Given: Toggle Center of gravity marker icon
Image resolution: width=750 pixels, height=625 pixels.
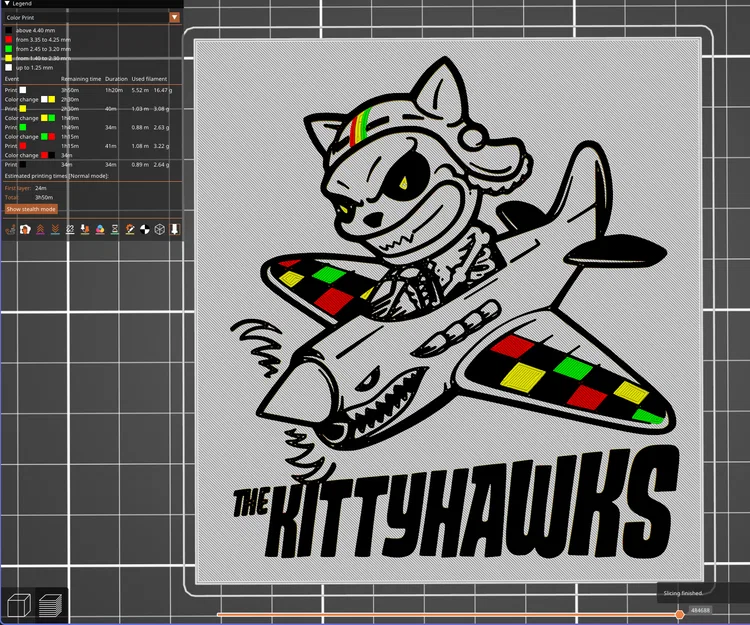Looking at the screenshot, I should pyautogui.click(x=144, y=230).
